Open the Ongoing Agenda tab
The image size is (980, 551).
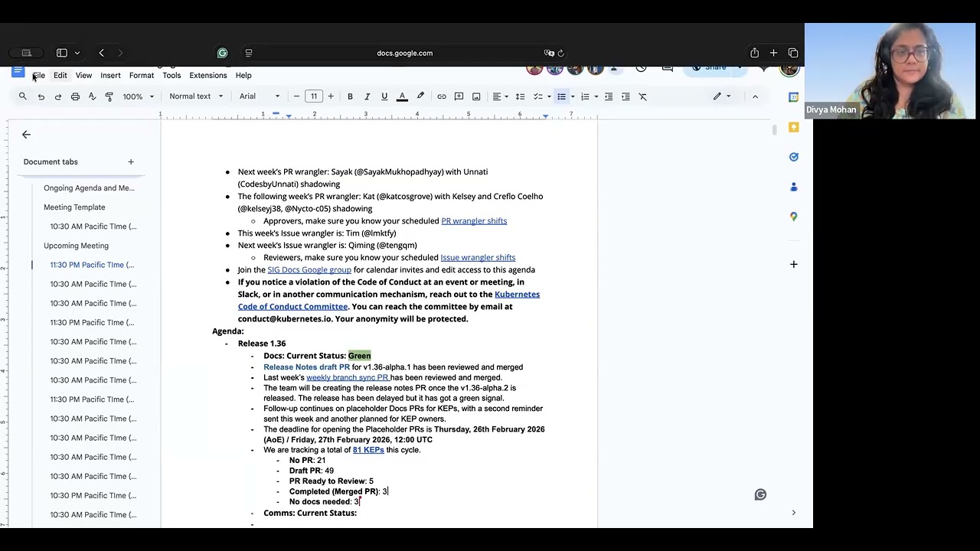[89, 188]
